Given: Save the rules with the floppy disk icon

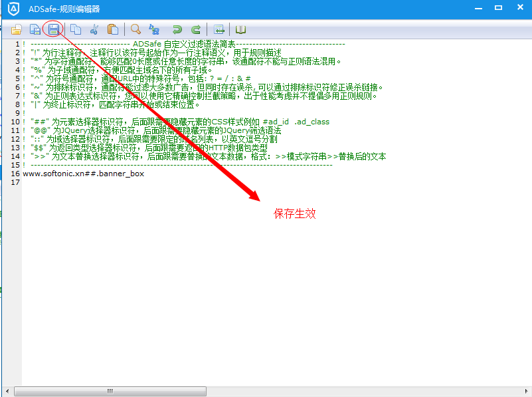Looking at the screenshot, I should [x=53, y=29].
